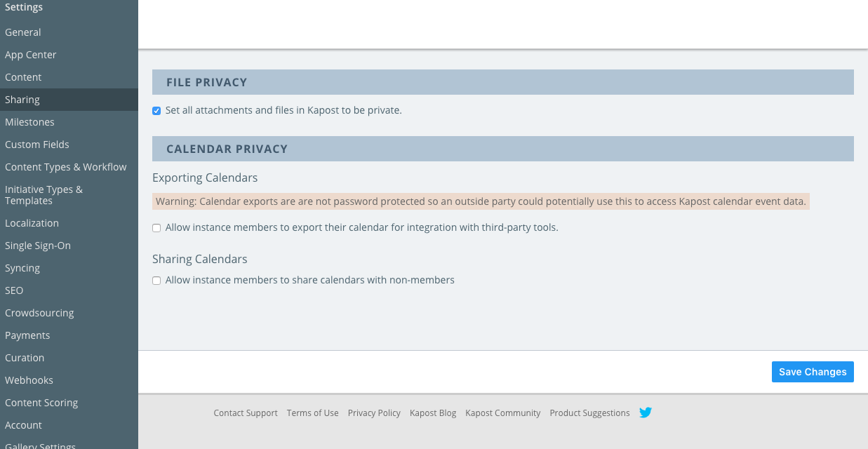The height and width of the screenshot is (449, 868).
Task: Uncheck set all attachments to be private
Action: click(x=156, y=111)
